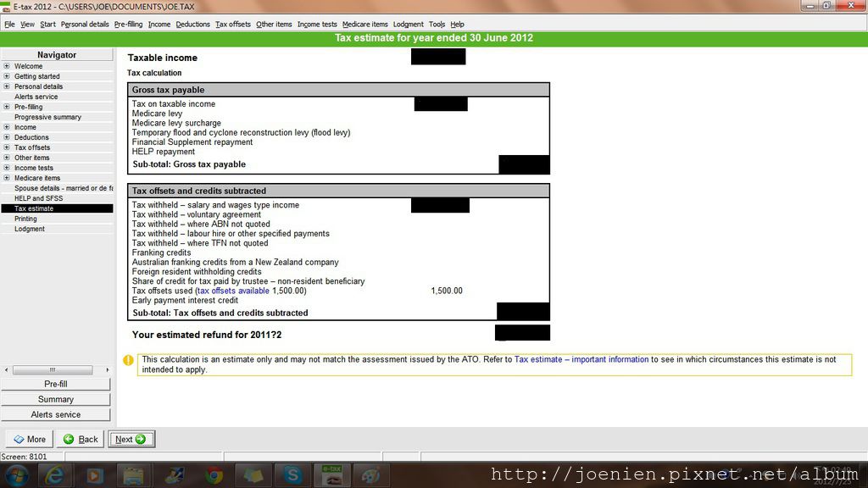
Task: Click the green arrow on Back button
Action: (69, 439)
